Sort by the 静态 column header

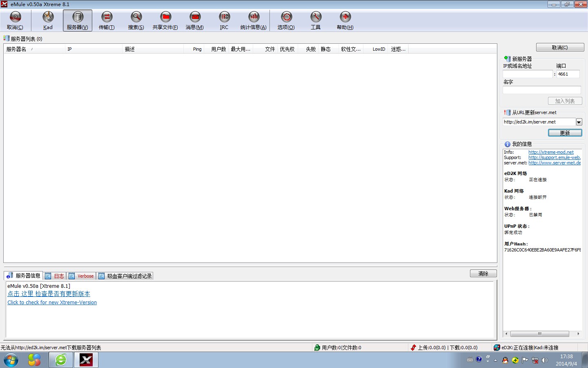[x=328, y=49]
